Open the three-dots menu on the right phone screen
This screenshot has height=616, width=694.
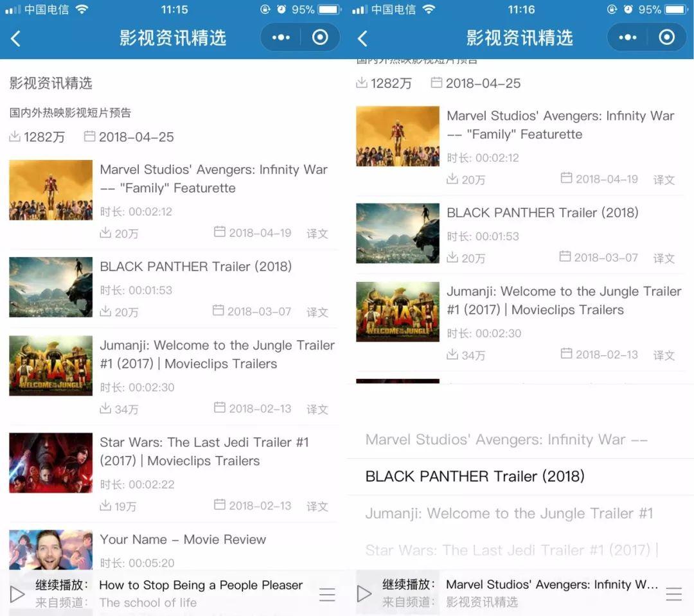tap(628, 38)
